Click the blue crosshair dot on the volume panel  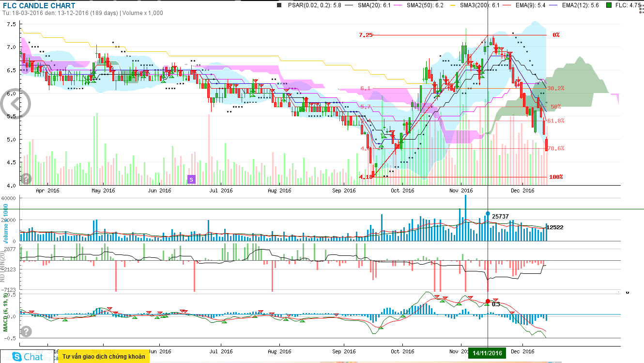pos(488,214)
